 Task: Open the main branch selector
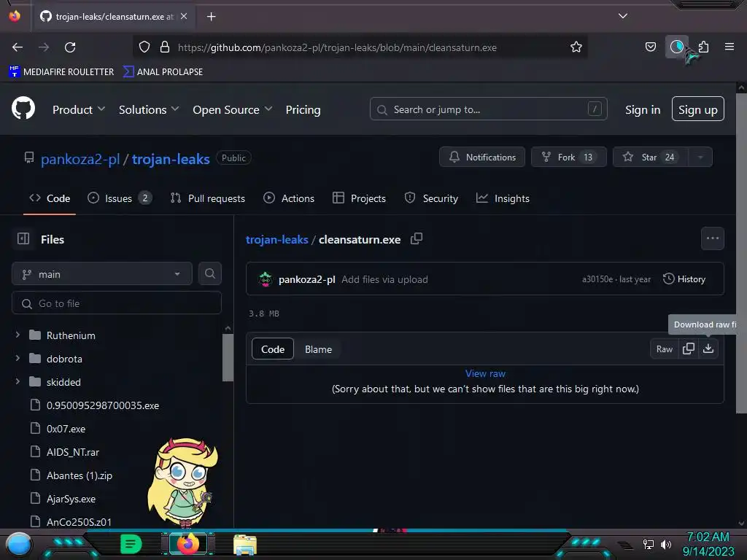point(101,274)
